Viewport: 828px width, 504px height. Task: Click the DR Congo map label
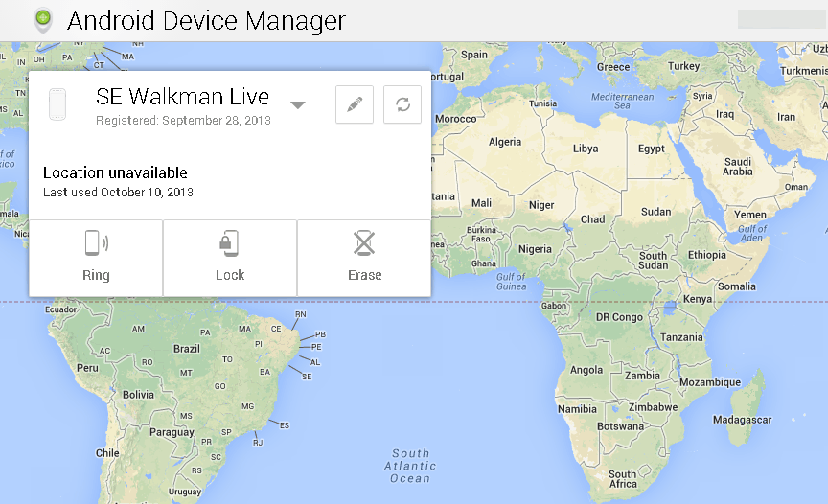(x=619, y=317)
